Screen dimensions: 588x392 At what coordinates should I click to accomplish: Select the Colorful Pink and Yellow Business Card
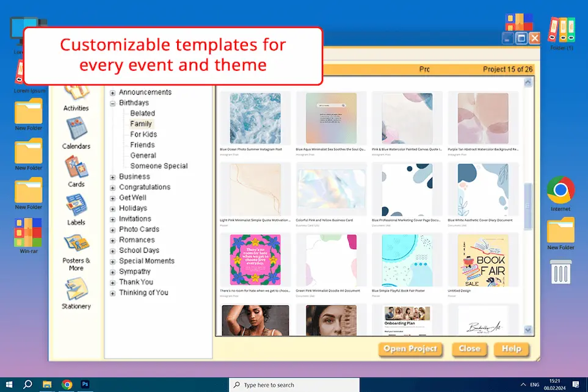(331, 189)
